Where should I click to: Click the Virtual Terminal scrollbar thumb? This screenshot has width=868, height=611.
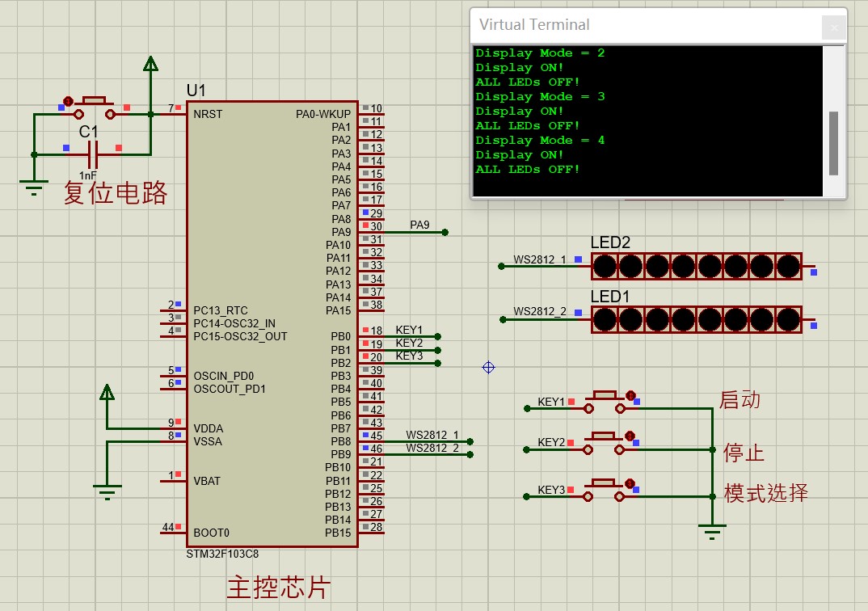coord(834,142)
